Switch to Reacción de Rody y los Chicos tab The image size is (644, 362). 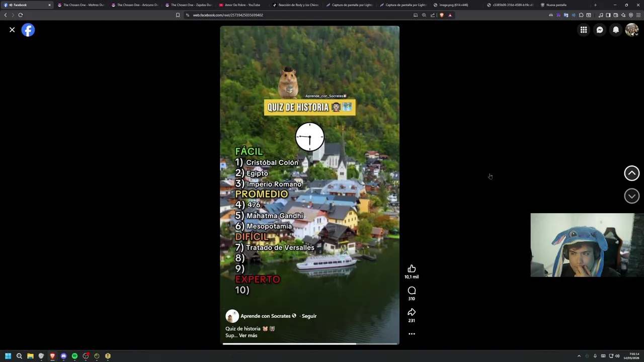coord(296,5)
